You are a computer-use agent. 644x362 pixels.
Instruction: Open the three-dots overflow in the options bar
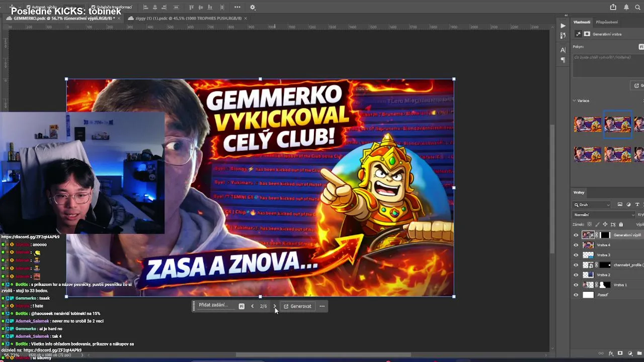pos(237,7)
